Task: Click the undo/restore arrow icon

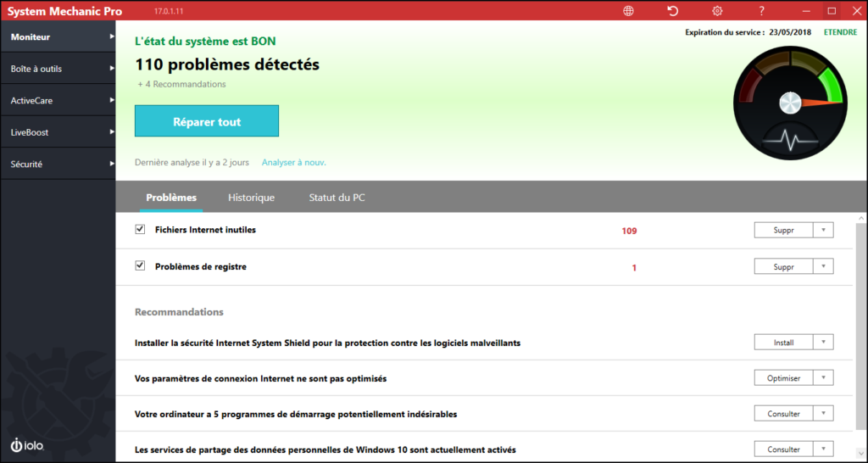Action: coord(672,10)
